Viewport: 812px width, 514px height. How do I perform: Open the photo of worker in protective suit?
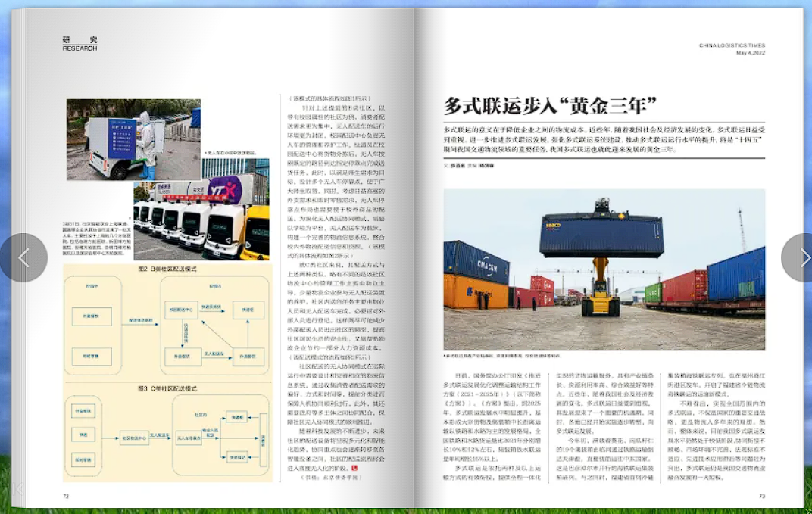click(x=133, y=140)
